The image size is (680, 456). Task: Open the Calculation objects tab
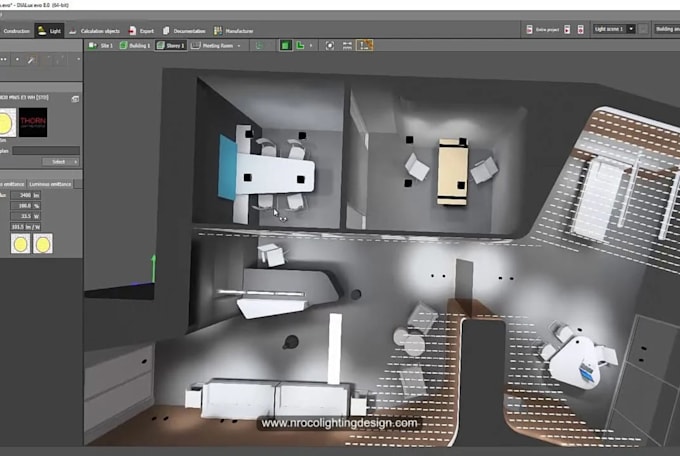(95, 31)
